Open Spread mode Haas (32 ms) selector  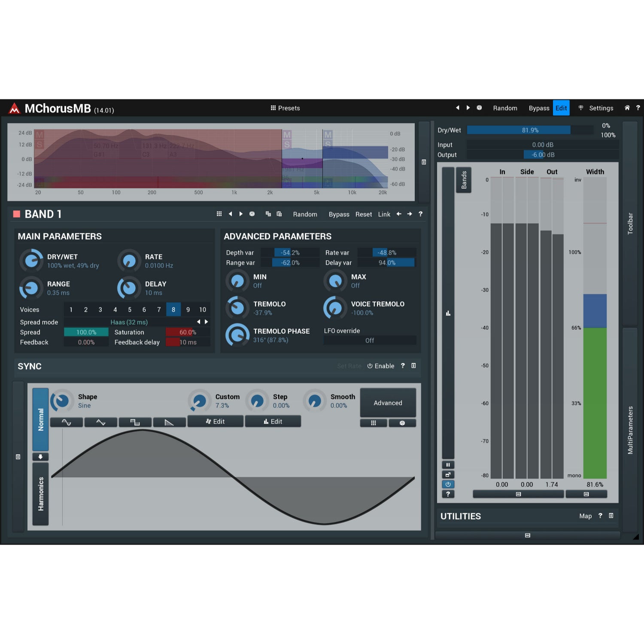[129, 322]
